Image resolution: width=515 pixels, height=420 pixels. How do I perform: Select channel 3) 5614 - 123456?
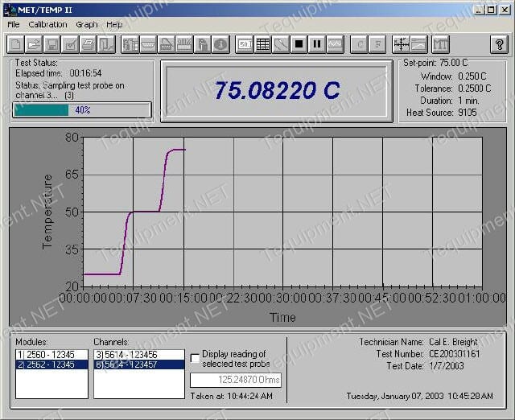coord(139,355)
